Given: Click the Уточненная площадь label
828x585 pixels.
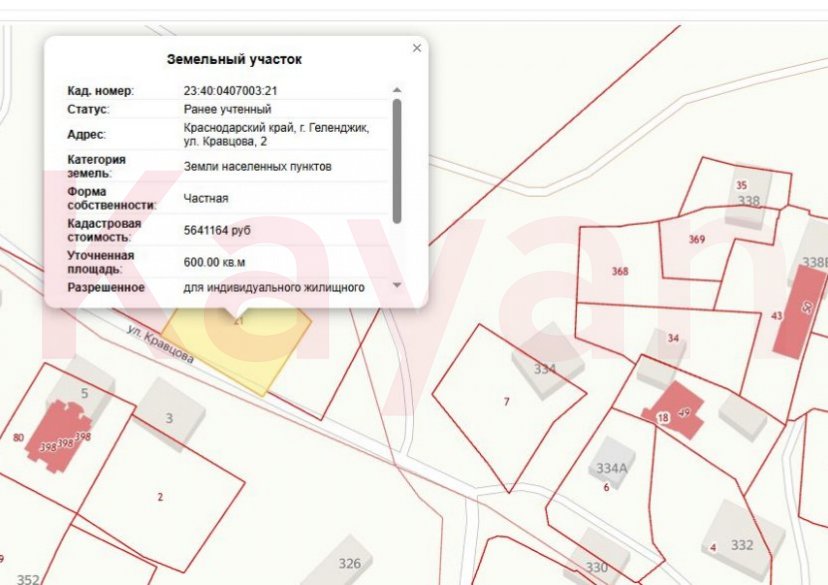Looking at the screenshot, I should (x=100, y=262).
